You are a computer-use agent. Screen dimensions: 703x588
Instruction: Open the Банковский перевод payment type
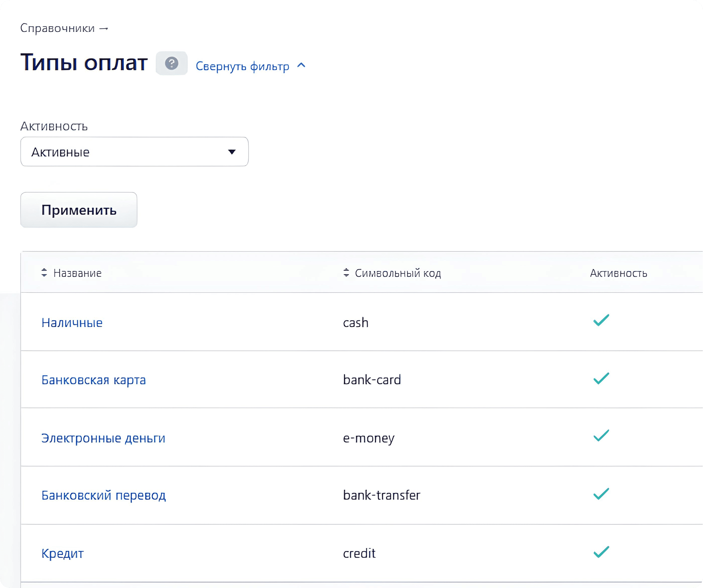click(104, 495)
